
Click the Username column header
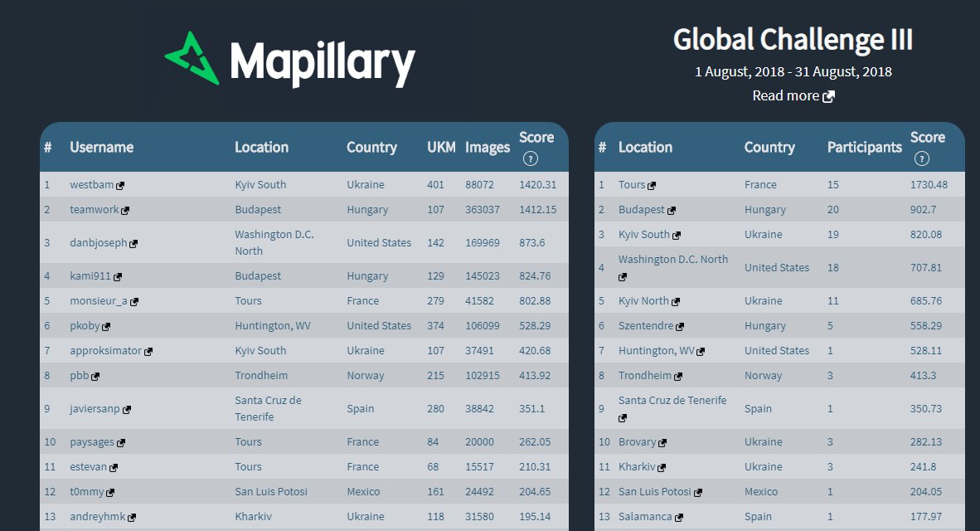[101, 147]
